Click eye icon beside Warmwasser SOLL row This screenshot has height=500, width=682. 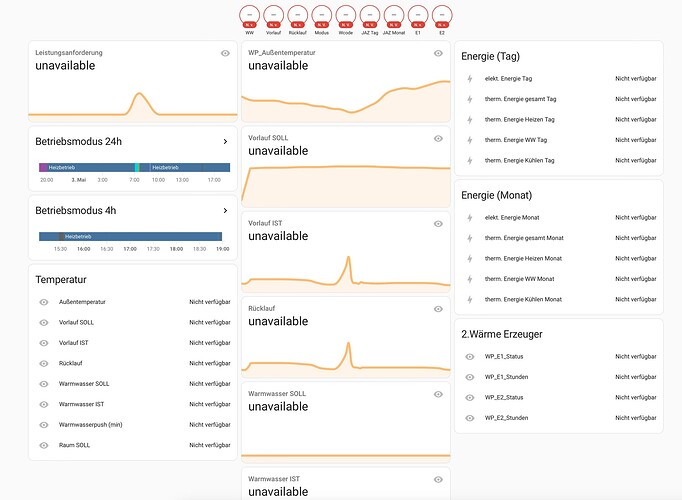[x=44, y=384]
